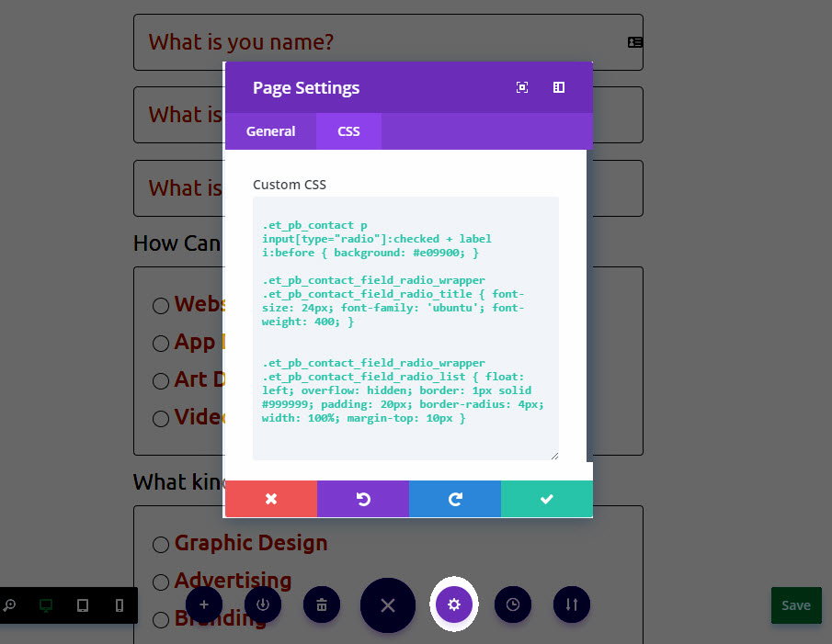
Task: Select the Advertising radio option
Action: [x=161, y=582]
